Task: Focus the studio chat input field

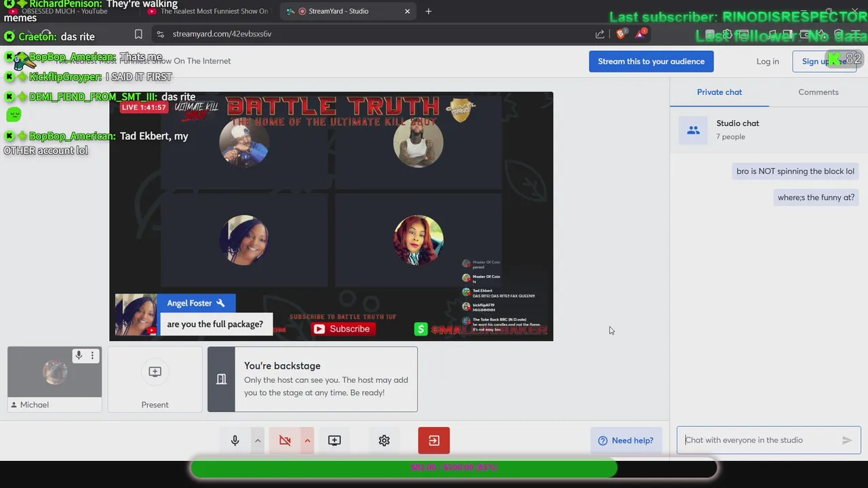Action: (x=761, y=440)
